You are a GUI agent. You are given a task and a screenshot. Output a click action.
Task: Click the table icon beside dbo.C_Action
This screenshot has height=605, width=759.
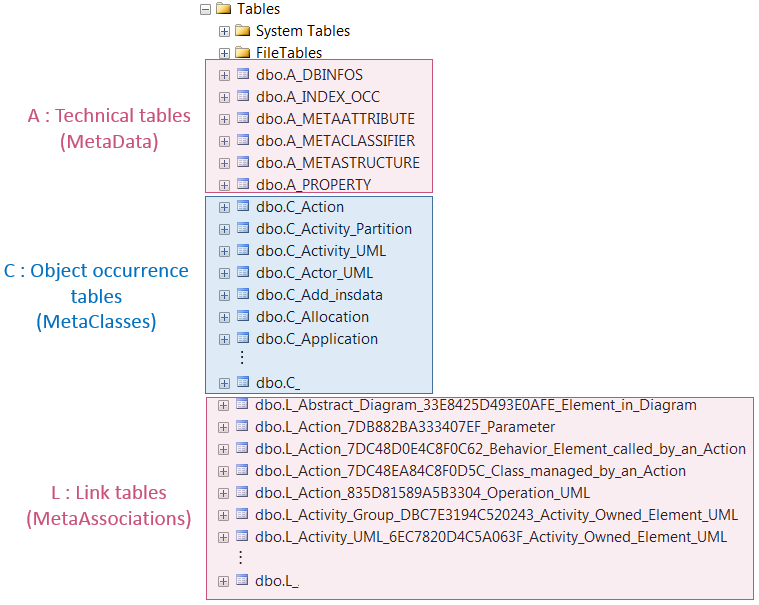242,207
